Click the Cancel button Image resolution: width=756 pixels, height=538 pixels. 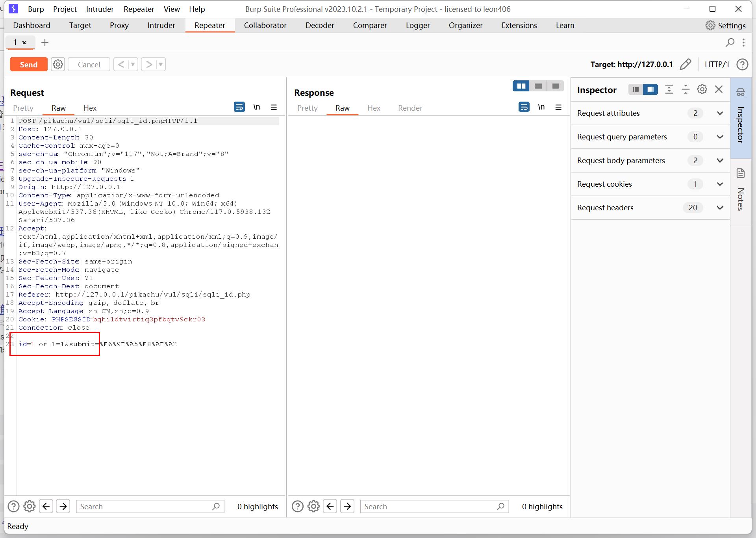click(x=89, y=65)
